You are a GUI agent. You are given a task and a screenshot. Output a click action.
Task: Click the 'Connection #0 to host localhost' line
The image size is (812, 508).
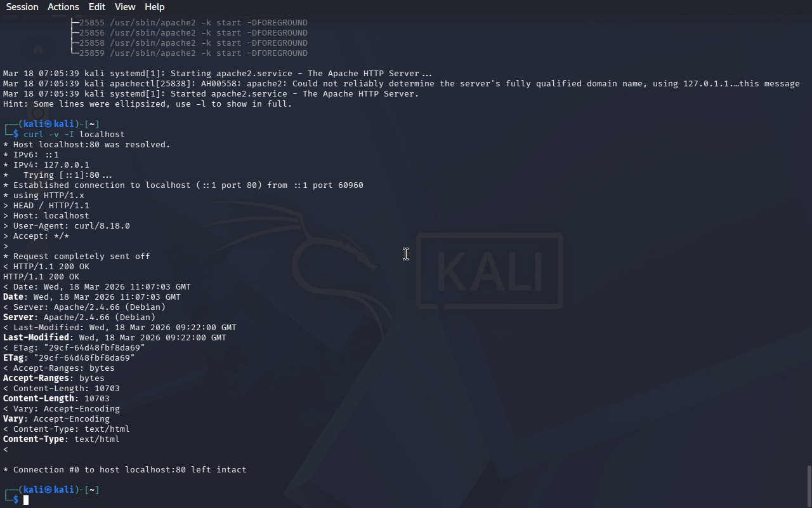pos(125,470)
